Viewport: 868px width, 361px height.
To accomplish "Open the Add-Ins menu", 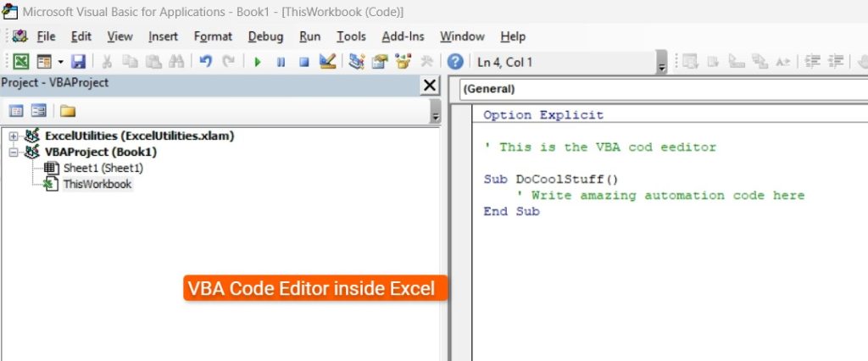I will pyautogui.click(x=403, y=36).
